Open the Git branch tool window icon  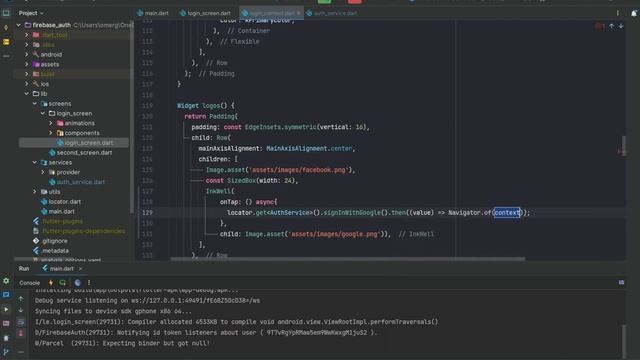[6, 351]
